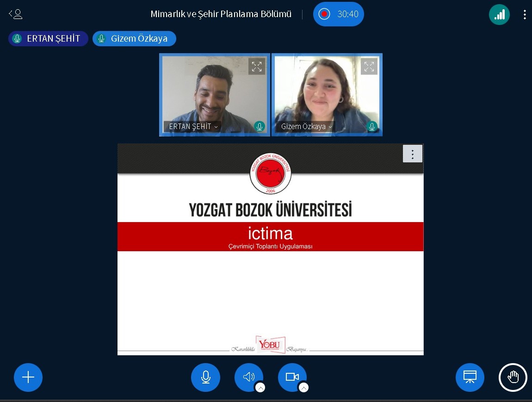This screenshot has width=532, height=402.
Task: Make Gizem Özkaya's webcam fullscreen
Action: [369, 66]
